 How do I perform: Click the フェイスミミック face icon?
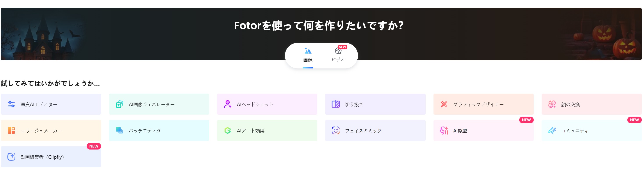(335, 130)
